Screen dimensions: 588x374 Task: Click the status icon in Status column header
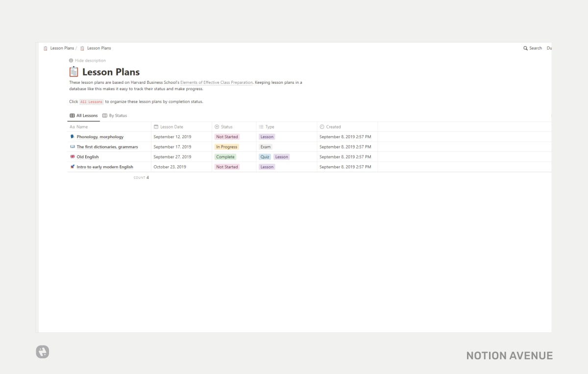coord(217,127)
